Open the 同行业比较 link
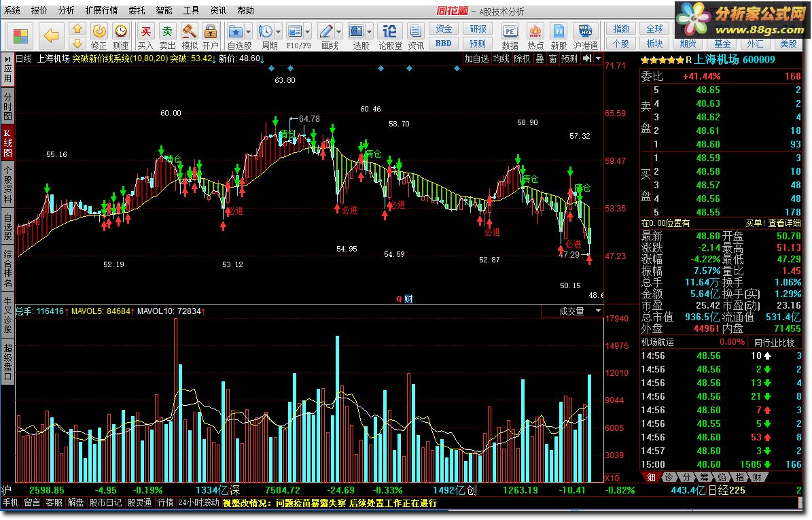The width and height of the screenshot is (812, 520). click(774, 343)
